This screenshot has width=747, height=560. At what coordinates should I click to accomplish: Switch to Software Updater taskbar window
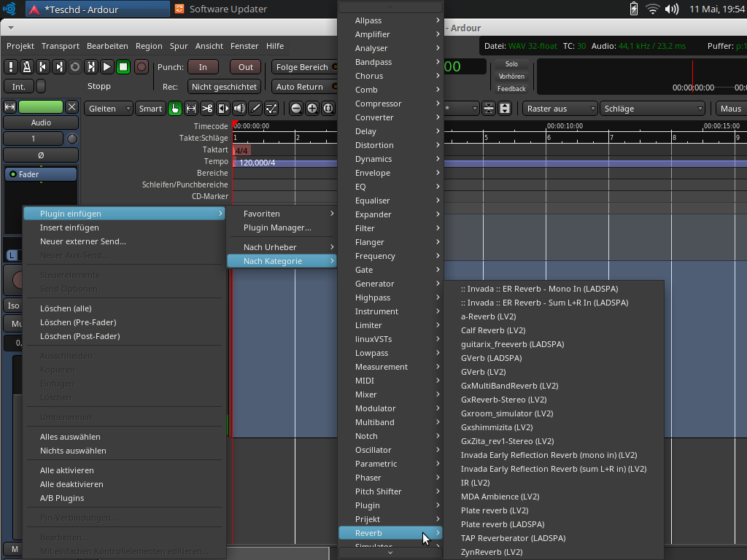221,9
